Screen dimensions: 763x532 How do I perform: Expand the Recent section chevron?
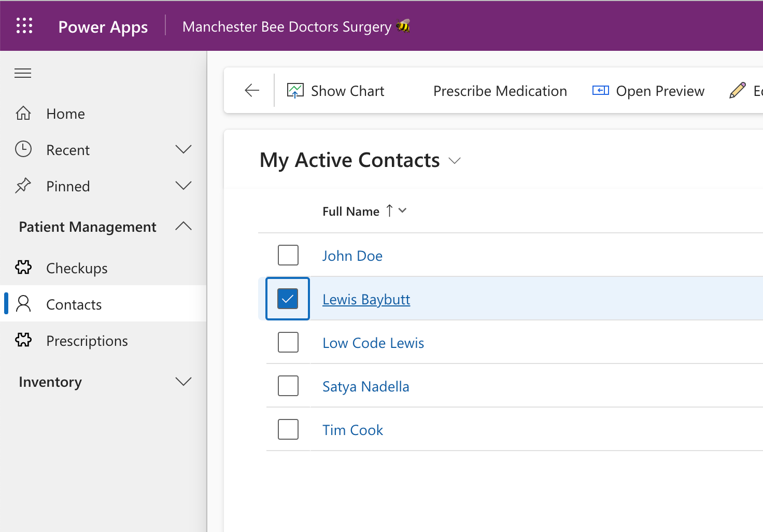tap(183, 149)
